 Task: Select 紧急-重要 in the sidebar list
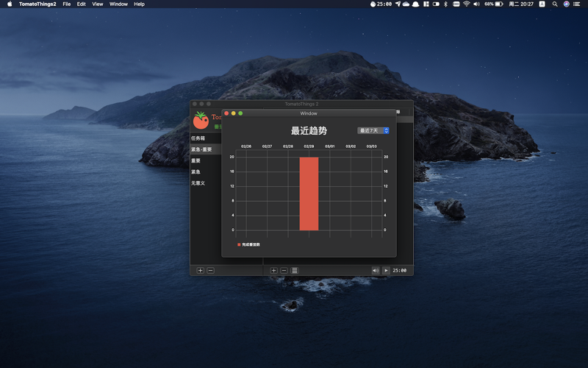(206, 149)
